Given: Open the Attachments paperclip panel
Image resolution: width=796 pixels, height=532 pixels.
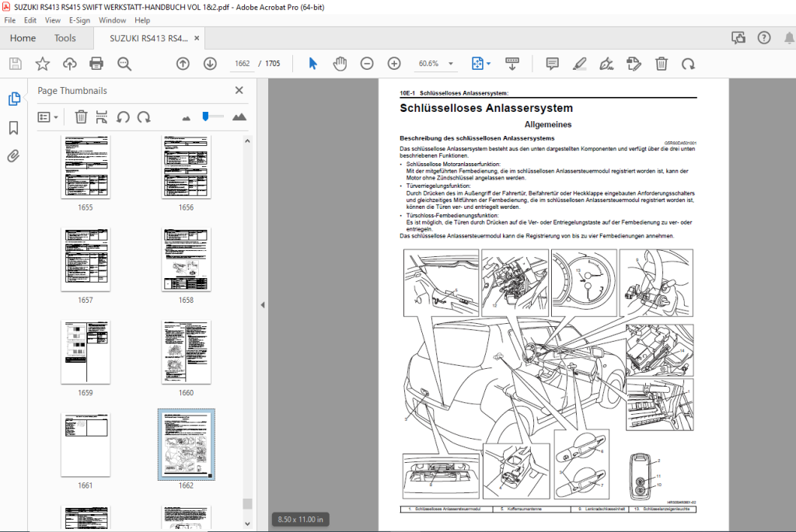Looking at the screenshot, I should [x=14, y=155].
